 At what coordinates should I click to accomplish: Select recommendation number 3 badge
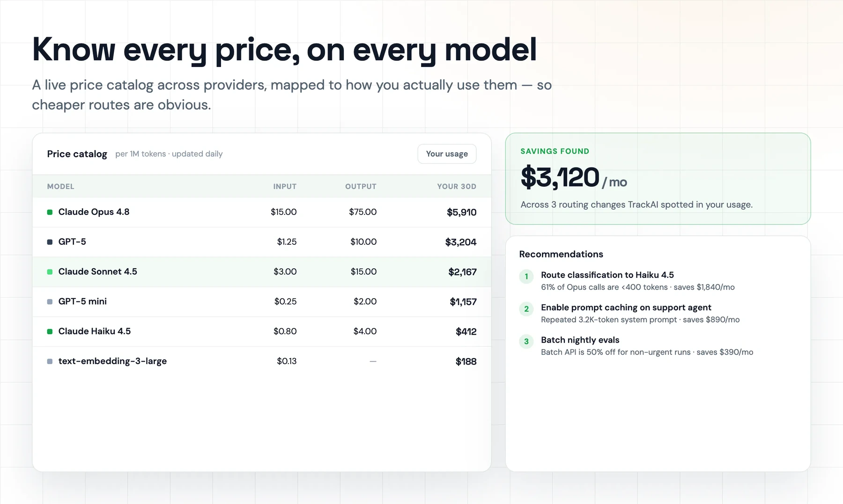pyautogui.click(x=526, y=342)
